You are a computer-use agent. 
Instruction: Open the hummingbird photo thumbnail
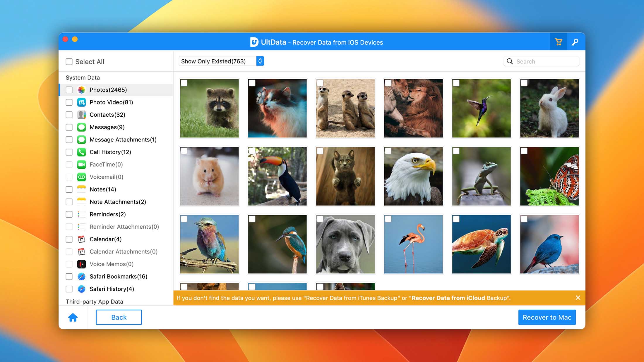tap(481, 108)
